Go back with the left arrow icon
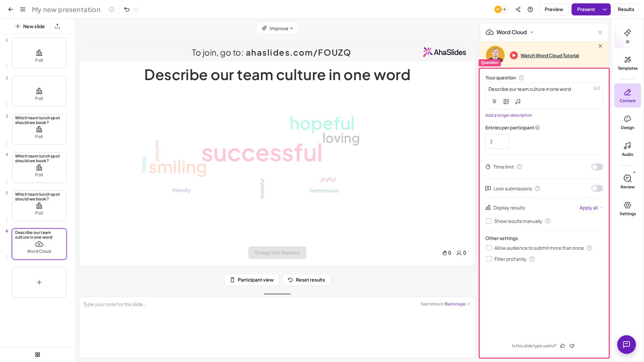644x362 pixels. point(11,9)
